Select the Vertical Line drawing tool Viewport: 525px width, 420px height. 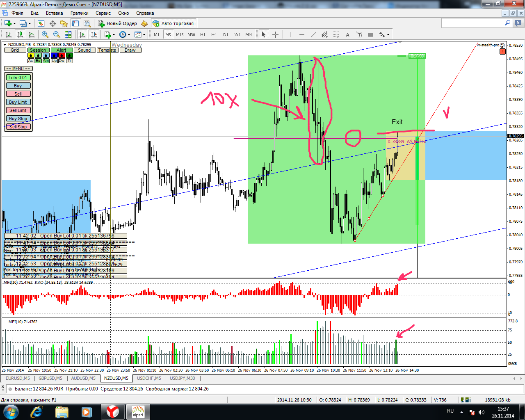[x=290, y=34]
